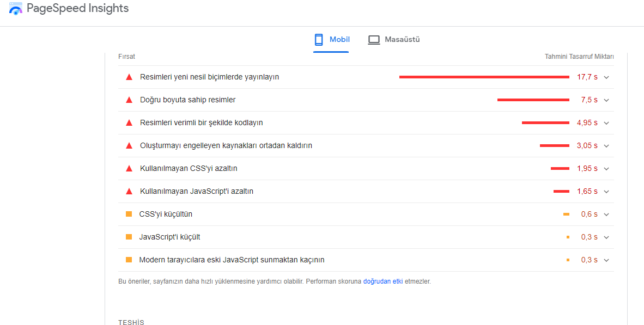The height and width of the screenshot is (325, 644).
Task: Expand the 3,05 s render-blocking resources chevron
Action: click(606, 146)
